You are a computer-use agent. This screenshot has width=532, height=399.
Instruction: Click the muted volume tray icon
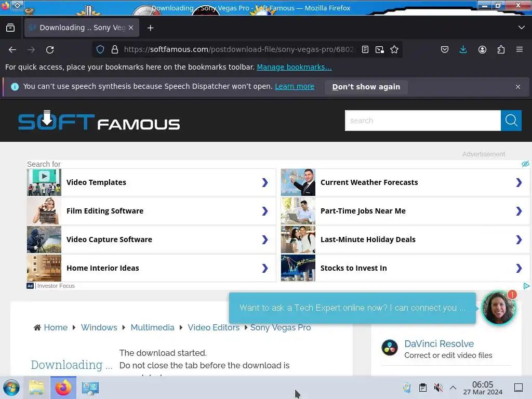438,388
